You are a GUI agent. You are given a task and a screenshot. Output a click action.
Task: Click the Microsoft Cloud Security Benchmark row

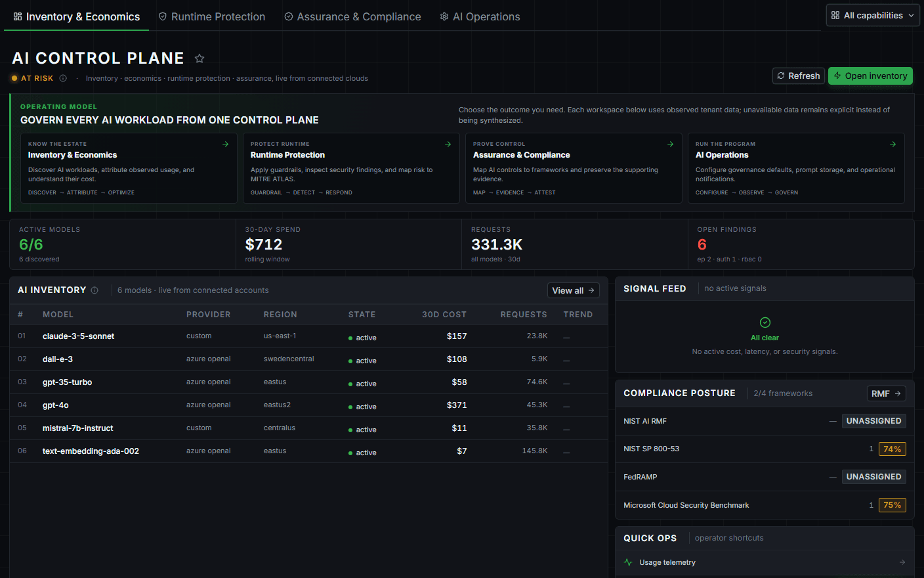[765, 505]
